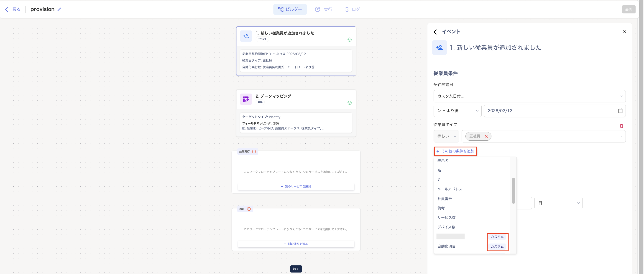Open the カスタム日付 dropdown

[529, 96]
